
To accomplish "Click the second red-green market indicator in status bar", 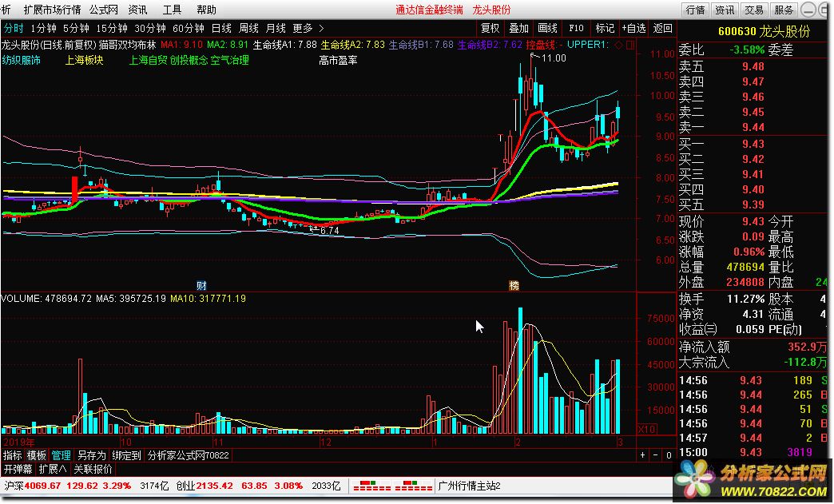I will [413, 486].
